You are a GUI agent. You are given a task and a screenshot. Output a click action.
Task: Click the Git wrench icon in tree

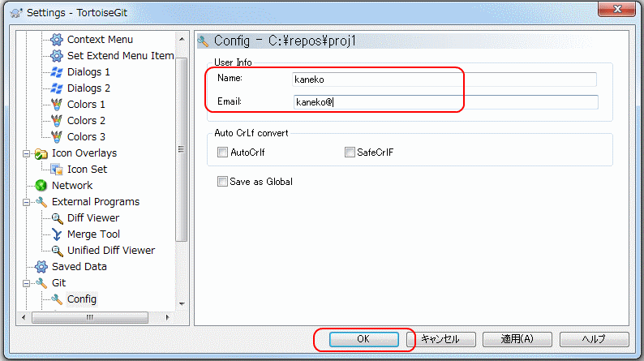(41, 283)
